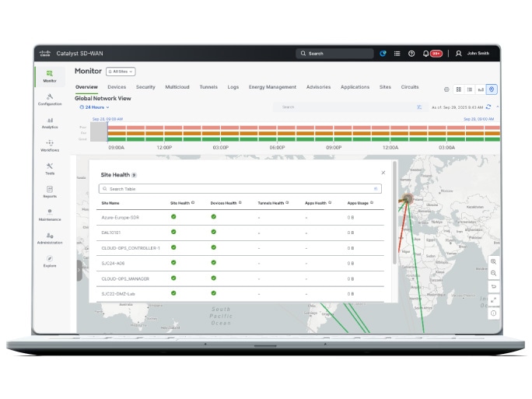Image resolution: width=532 pixels, height=399 pixels.
Task: Close the Site Health panel
Action: click(x=383, y=173)
